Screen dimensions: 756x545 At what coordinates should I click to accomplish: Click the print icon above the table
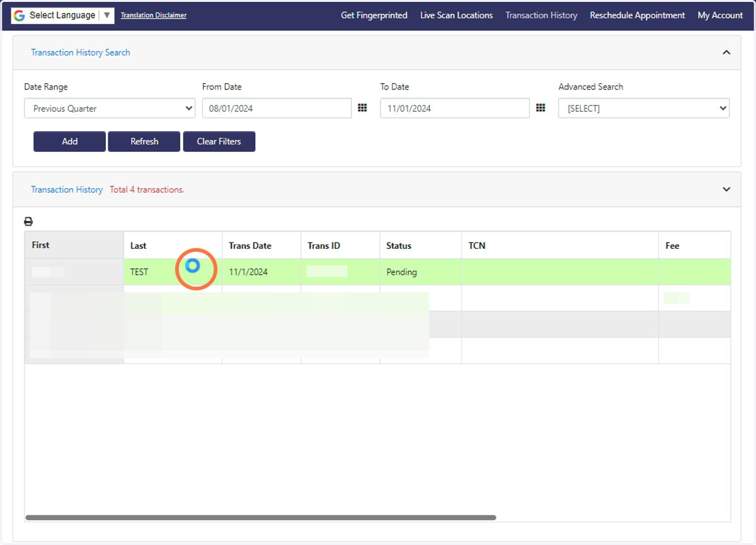(28, 222)
